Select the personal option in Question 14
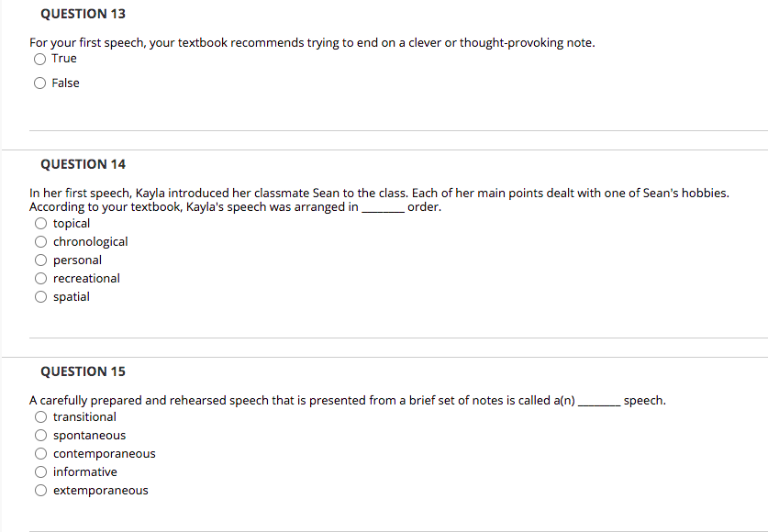Screen dimensions: 768x532 pyautogui.click(x=40, y=260)
